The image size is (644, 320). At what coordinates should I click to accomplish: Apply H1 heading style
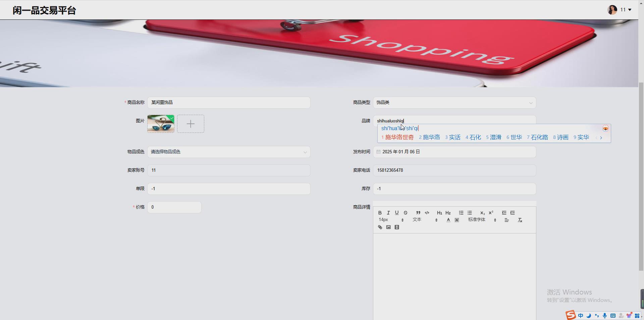439,213
